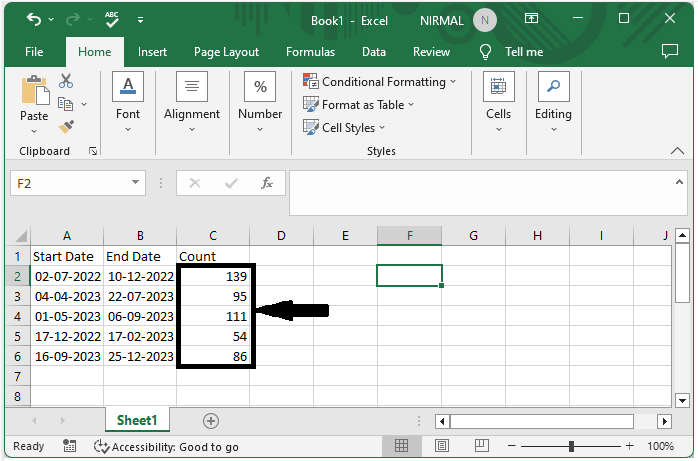This screenshot has height=461, width=698.
Task: Switch to the Page Layout tab
Action: tap(226, 52)
